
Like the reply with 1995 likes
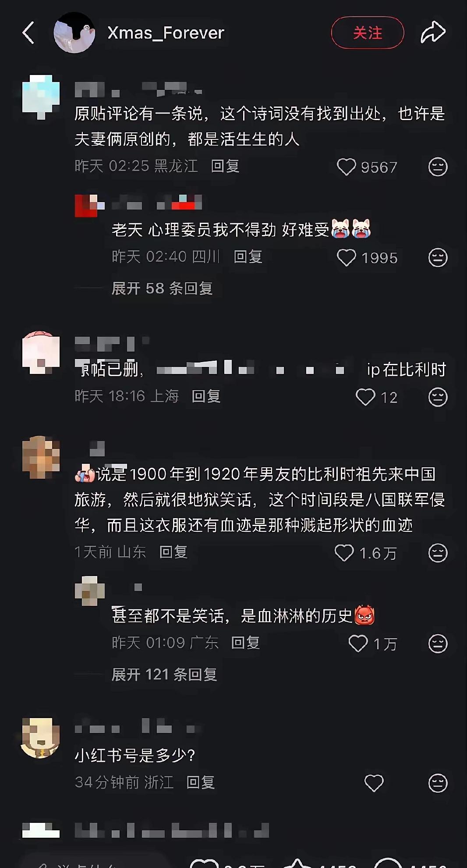pos(346,258)
